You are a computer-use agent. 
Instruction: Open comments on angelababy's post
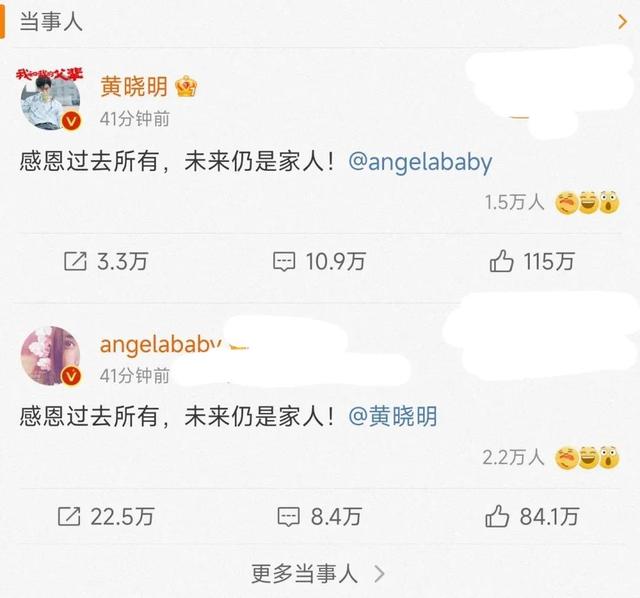pyautogui.click(x=289, y=517)
